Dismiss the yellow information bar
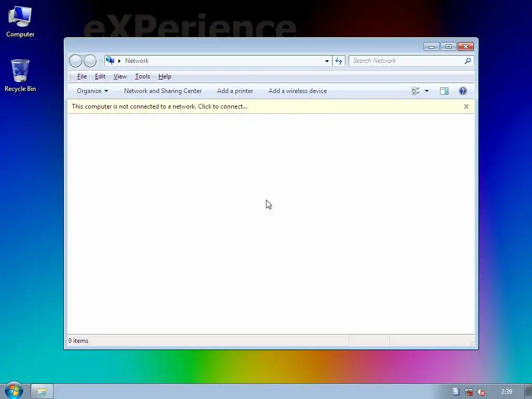 coord(466,107)
